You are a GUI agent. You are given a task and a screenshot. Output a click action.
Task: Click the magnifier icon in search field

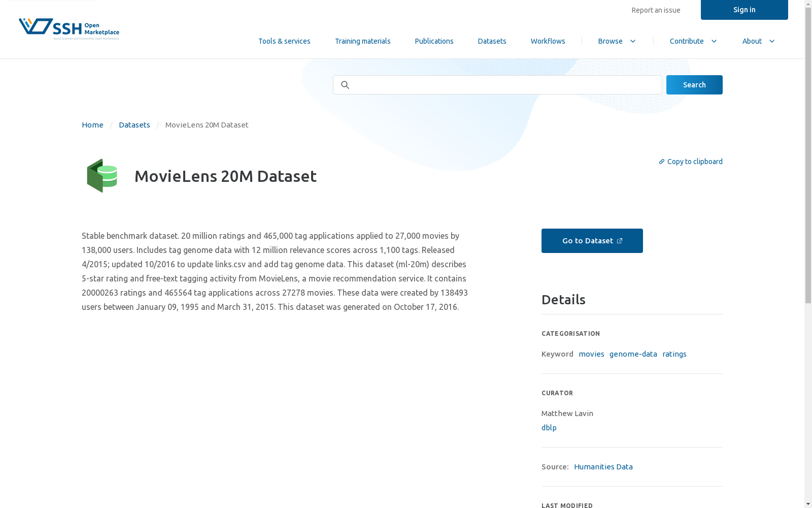point(345,85)
